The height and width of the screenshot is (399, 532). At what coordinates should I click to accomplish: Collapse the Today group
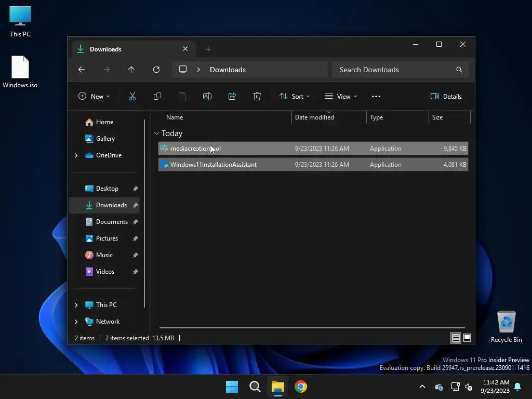[156, 134]
